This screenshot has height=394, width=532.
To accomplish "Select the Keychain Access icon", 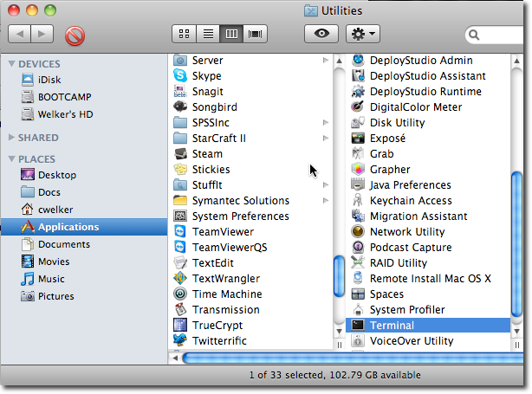I will click(x=358, y=200).
